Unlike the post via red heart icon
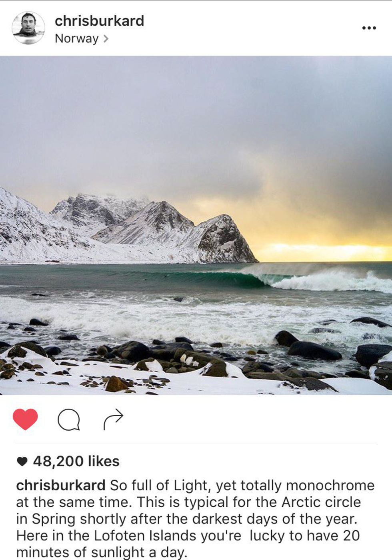This screenshot has height=560, width=392. point(25,419)
